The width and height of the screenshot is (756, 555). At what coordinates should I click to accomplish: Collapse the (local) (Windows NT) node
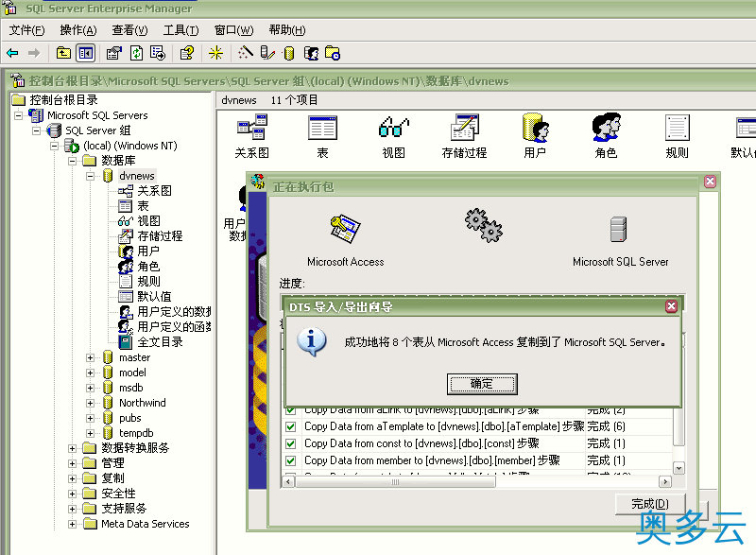point(55,146)
